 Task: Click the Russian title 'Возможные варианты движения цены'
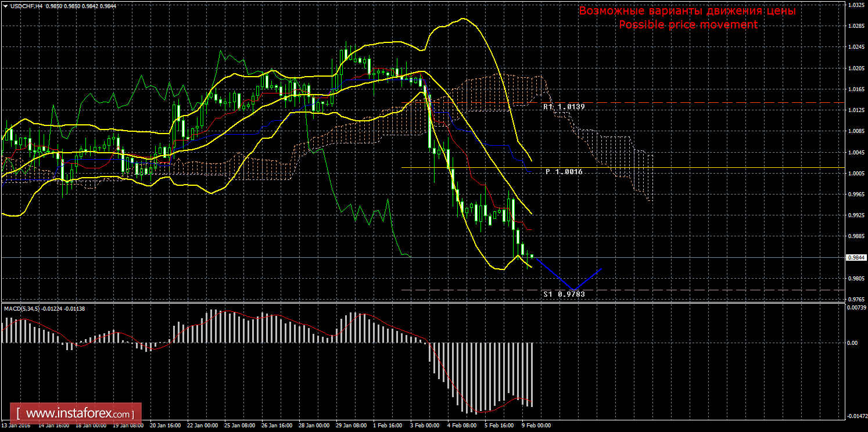687,11
